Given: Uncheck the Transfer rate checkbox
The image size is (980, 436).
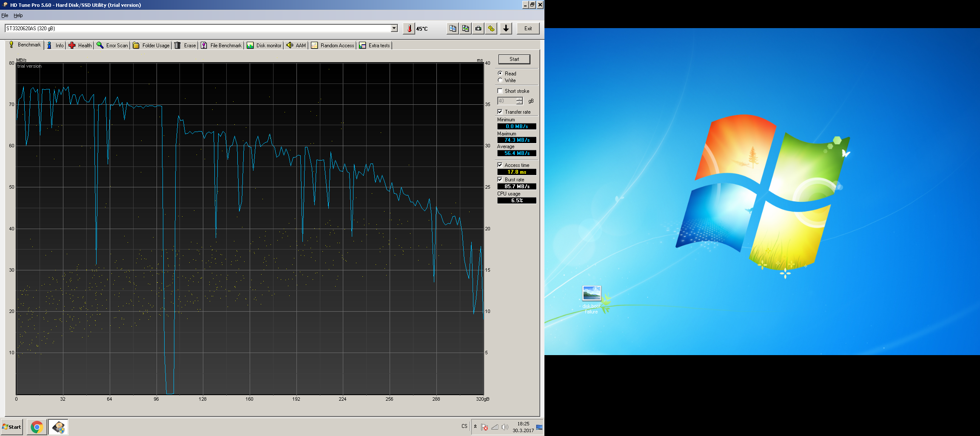Looking at the screenshot, I should point(500,112).
